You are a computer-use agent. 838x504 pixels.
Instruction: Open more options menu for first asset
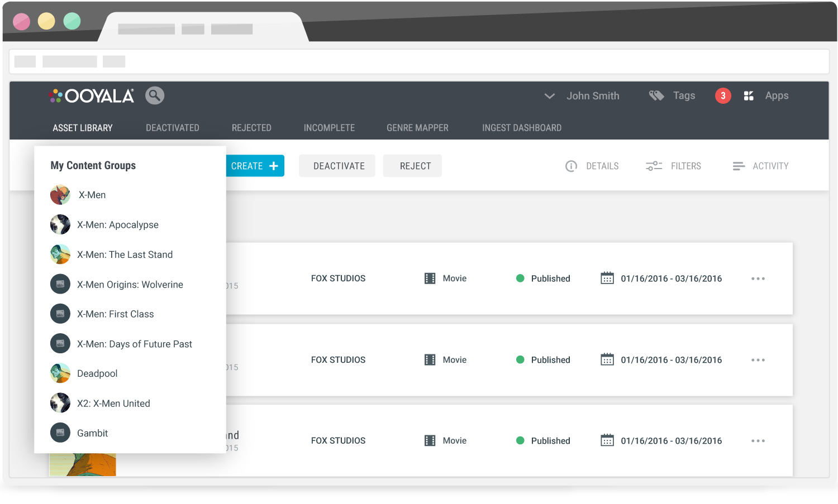(758, 279)
